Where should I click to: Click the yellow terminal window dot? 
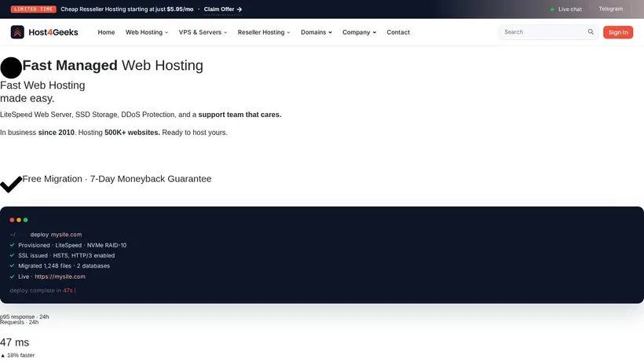coord(19,220)
